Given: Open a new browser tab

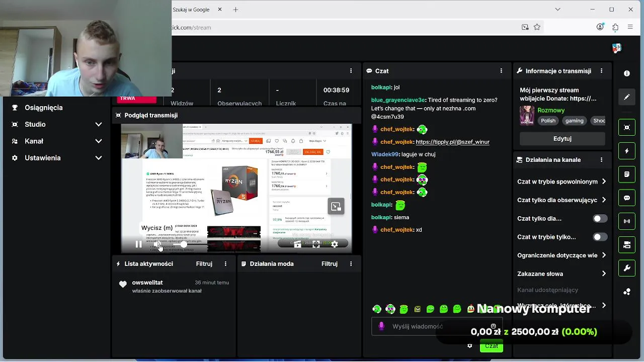Looking at the screenshot, I should click(x=235, y=10).
